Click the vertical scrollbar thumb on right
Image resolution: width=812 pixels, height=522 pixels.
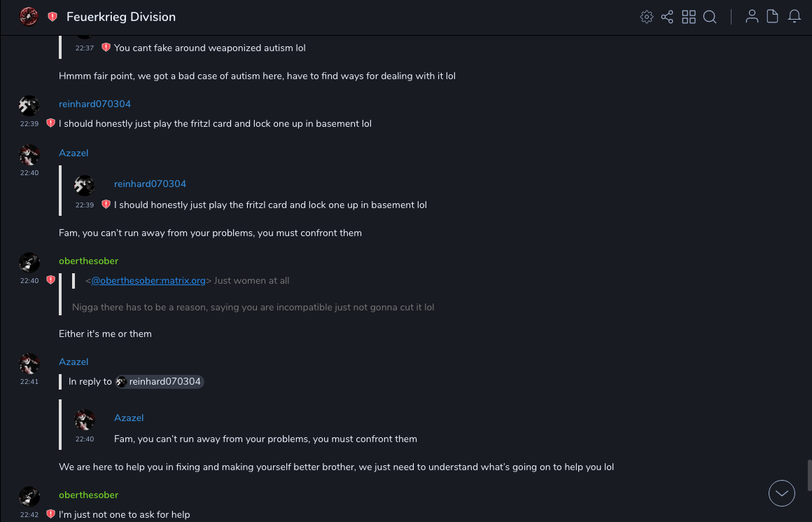coord(809,475)
